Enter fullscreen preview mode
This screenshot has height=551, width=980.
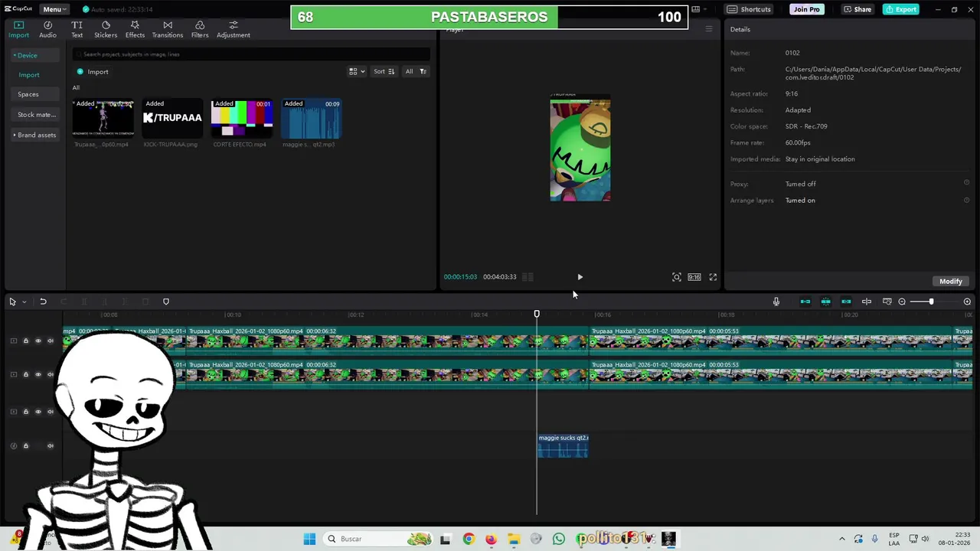[x=713, y=277]
